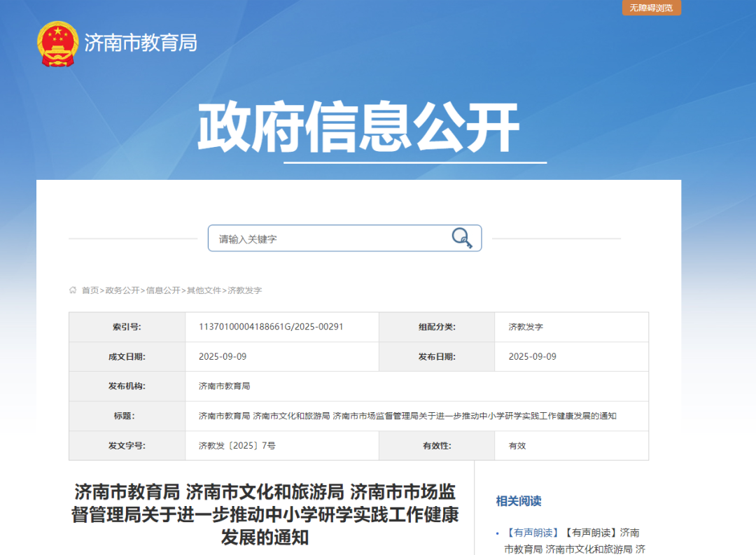
Task: Click the magnifier search icon
Action: [461, 238]
